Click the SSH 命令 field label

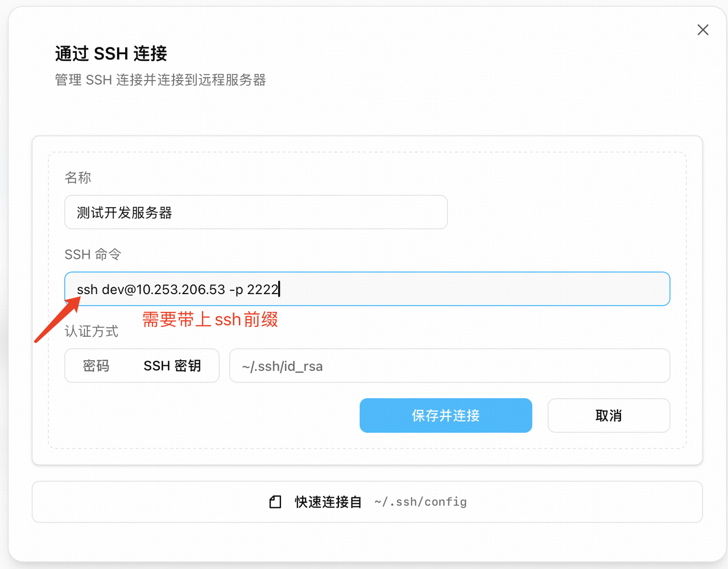(93, 254)
